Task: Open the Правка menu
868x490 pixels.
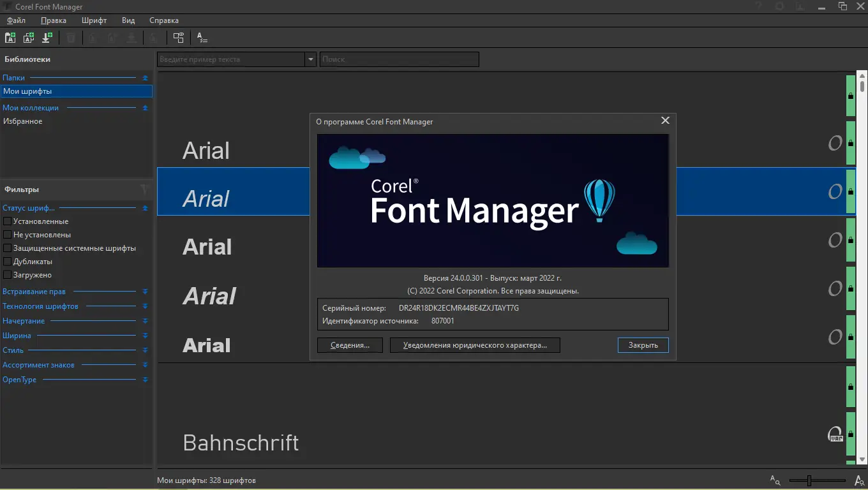Action: point(54,20)
